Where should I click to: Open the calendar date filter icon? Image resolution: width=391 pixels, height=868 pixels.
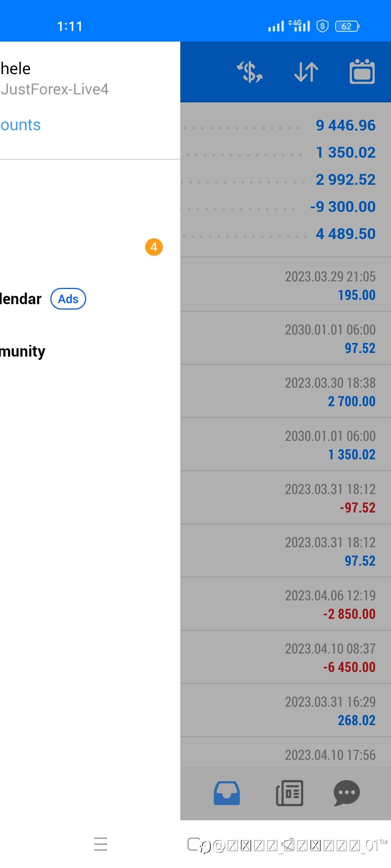click(x=362, y=72)
